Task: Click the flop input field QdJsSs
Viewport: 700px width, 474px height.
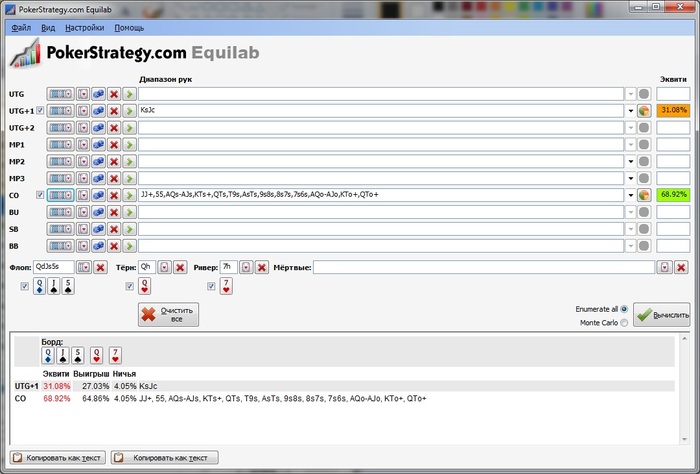Action: pyautogui.click(x=54, y=267)
